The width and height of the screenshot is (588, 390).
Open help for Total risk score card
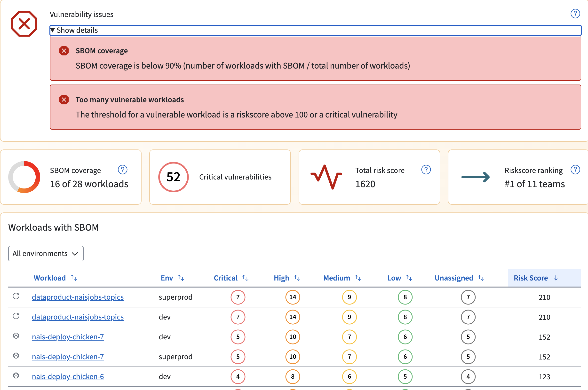tap(426, 170)
